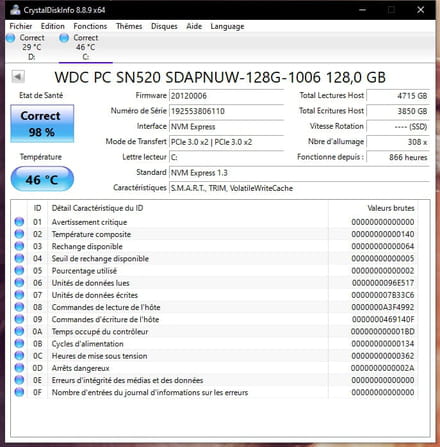Image resolution: width=440 pixels, height=447 pixels.
Task: Click status orb for Arrêts dangereux
Action: tap(19, 368)
